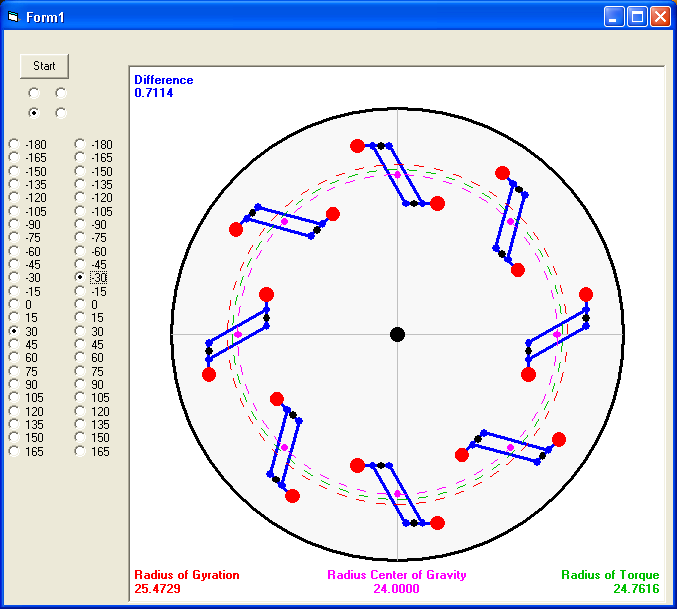Select -165 in the right angle column
Screen dimensions: 677x609
click(94, 158)
